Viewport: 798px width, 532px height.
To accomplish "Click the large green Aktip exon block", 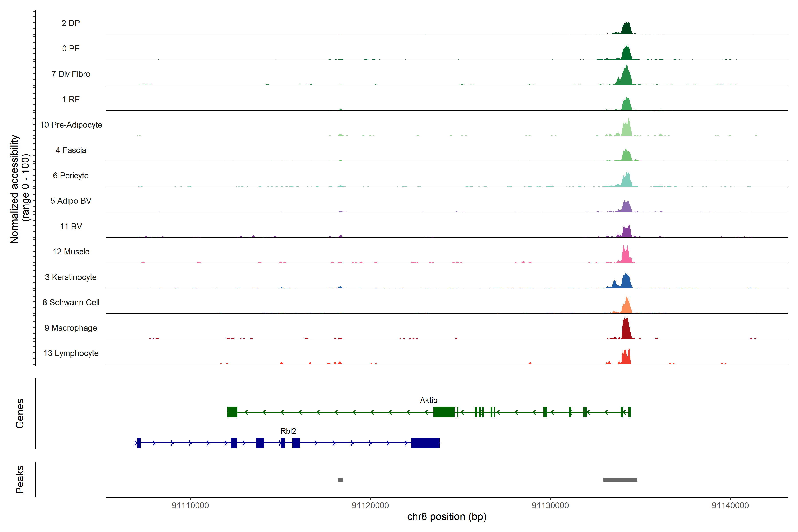I will [444, 412].
